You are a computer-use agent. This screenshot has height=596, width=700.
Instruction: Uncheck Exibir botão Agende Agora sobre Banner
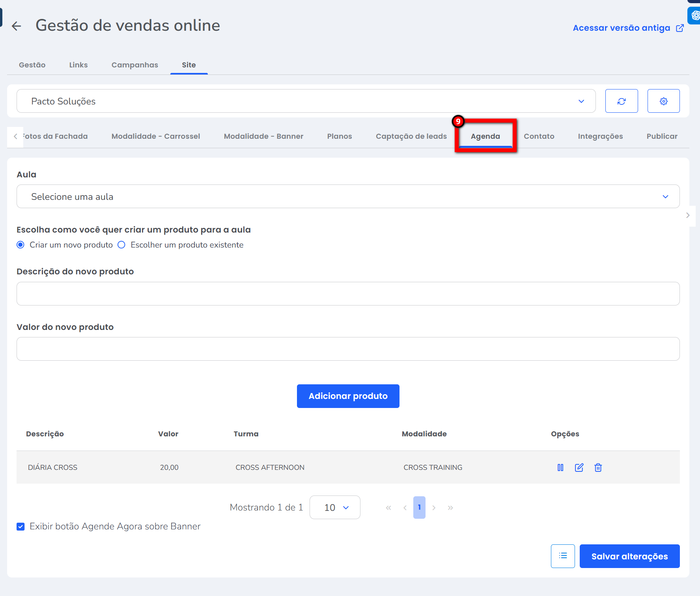(x=21, y=527)
